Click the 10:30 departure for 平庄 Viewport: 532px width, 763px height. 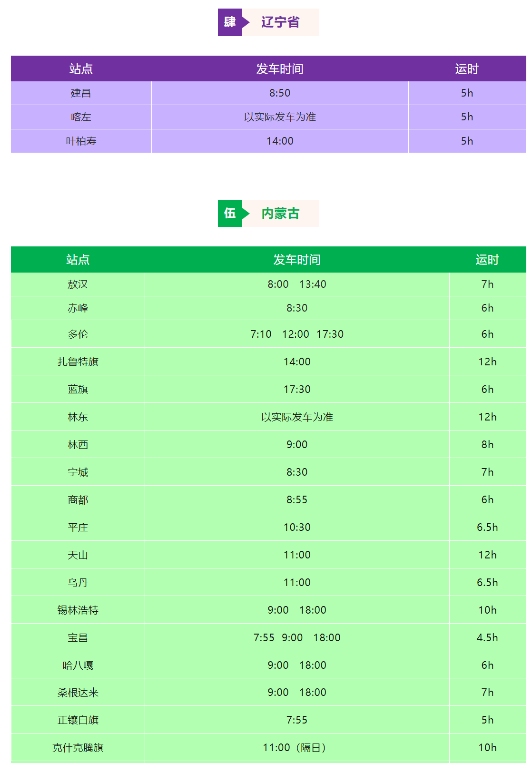297,528
